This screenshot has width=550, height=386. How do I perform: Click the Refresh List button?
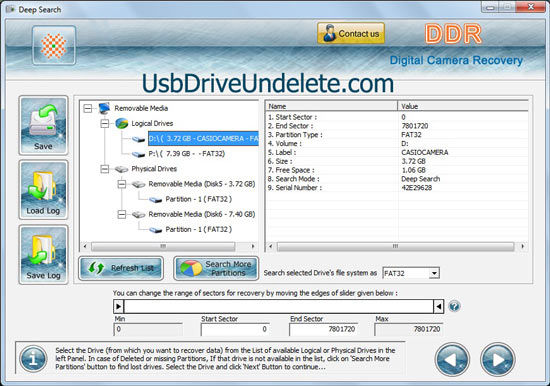(121, 268)
